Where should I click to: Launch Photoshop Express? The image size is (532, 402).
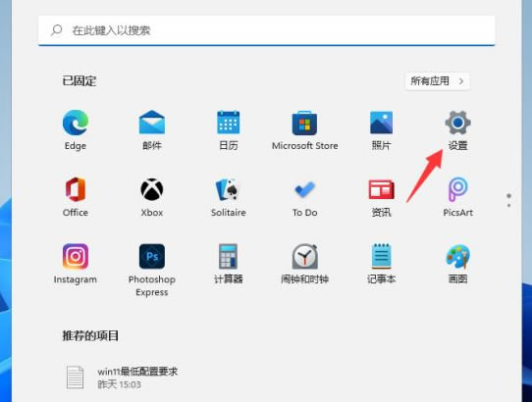152,271
